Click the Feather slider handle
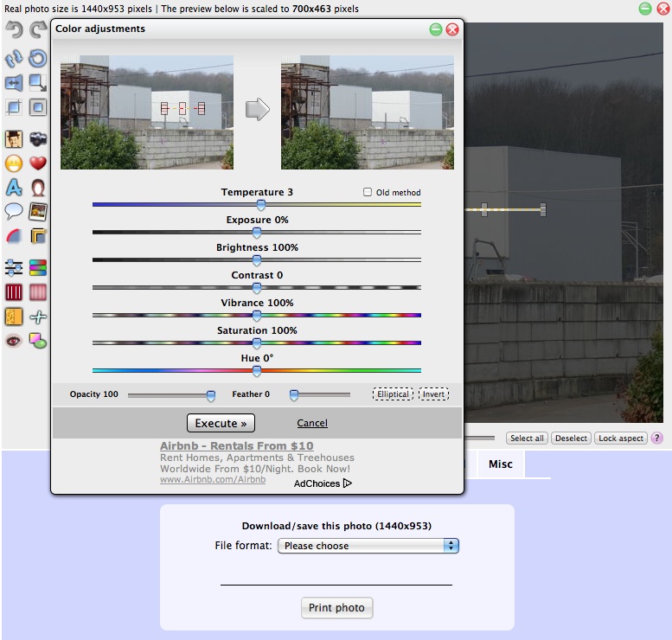The height and width of the screenshot is (640, 672). (294, 395)
